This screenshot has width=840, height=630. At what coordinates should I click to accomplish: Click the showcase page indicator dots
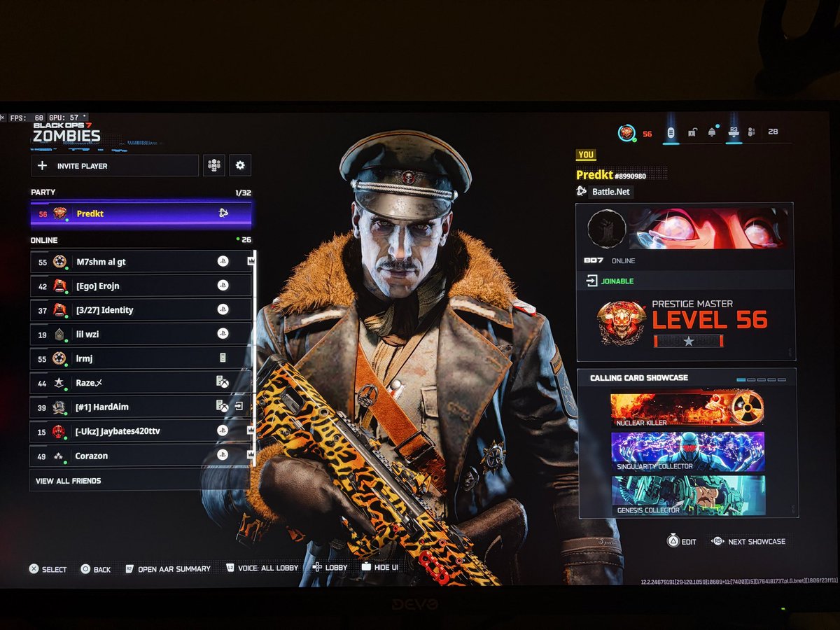[762, 379]
